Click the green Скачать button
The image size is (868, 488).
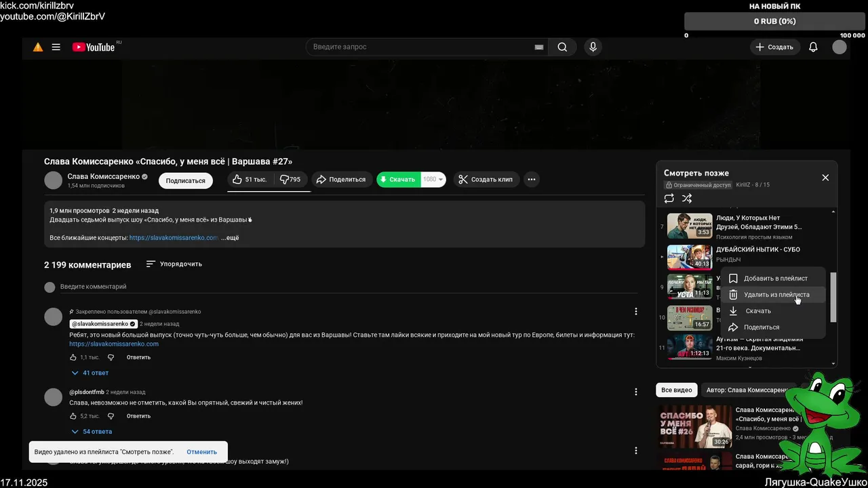tap(399, 180)
